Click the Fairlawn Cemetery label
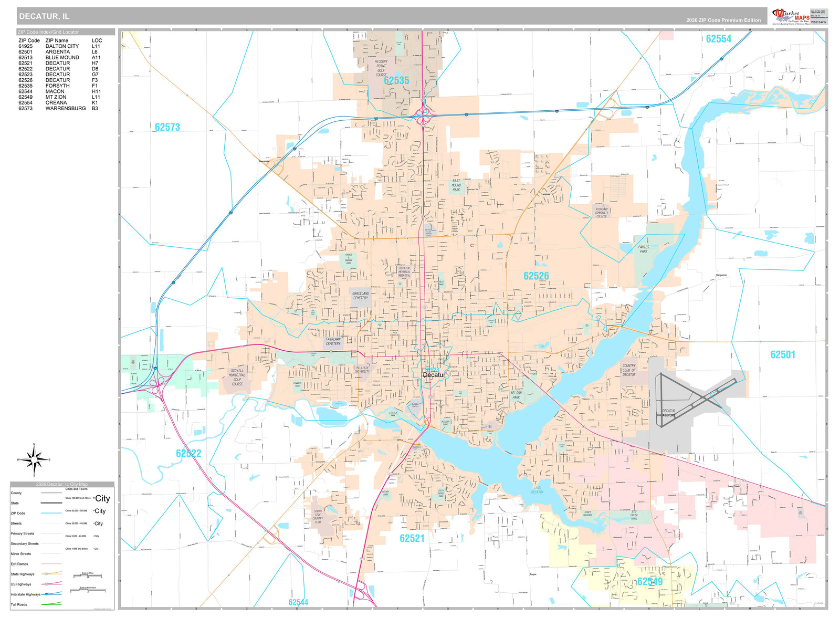The image size is (840, 618). point(333,341)
